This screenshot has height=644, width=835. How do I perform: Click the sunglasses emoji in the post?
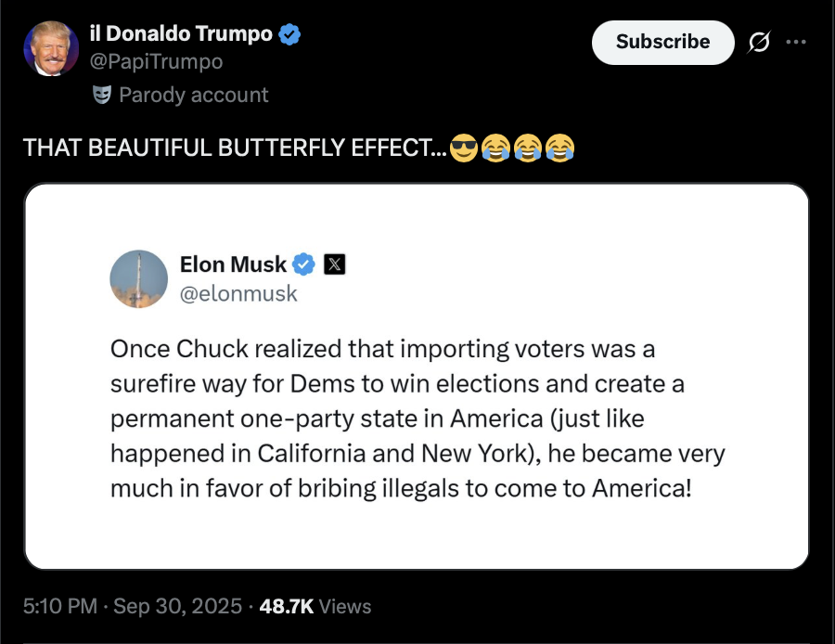463,148
